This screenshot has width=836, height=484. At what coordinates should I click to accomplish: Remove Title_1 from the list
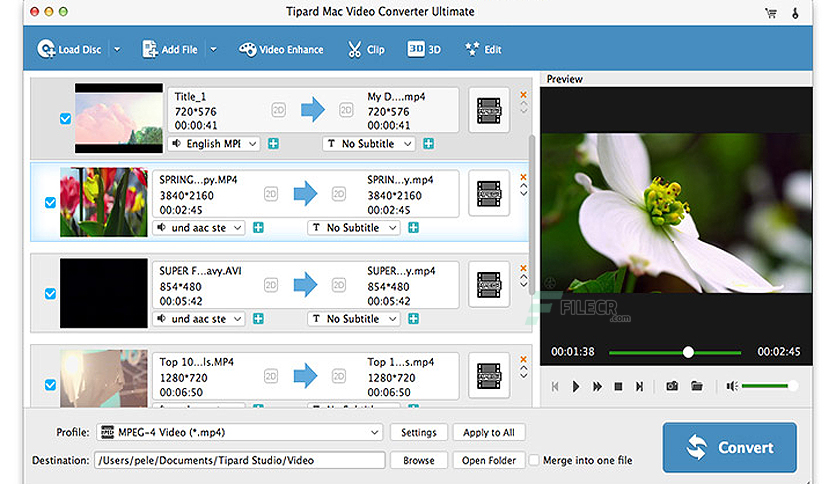click(x=524, y=94)
